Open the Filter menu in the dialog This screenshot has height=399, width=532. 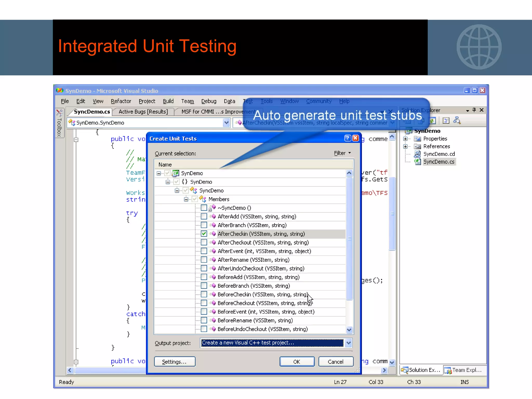point(342,153)
